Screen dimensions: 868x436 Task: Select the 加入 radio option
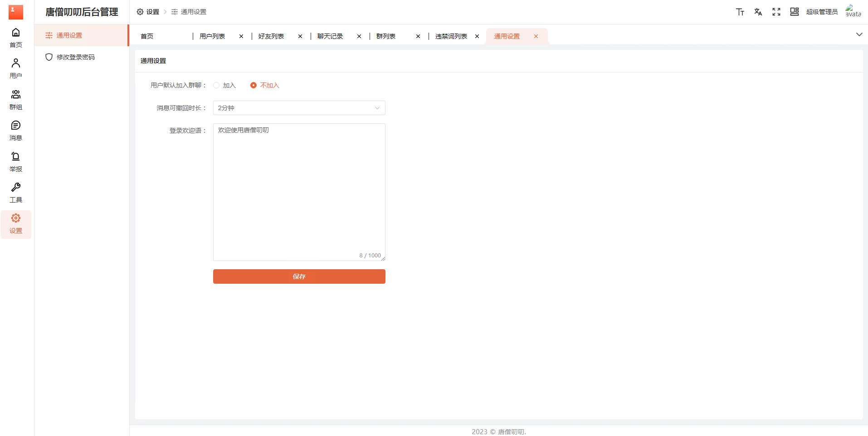pyautogui.click(x=217, y=85)
